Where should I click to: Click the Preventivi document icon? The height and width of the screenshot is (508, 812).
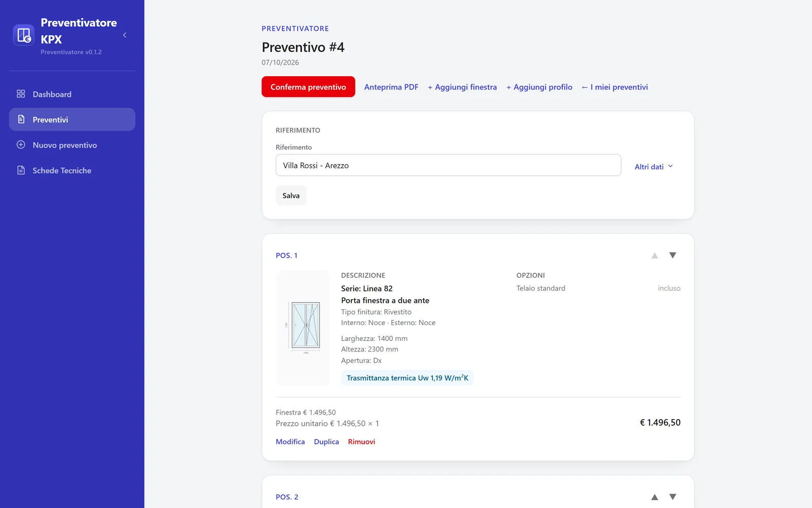pos(21,119)
